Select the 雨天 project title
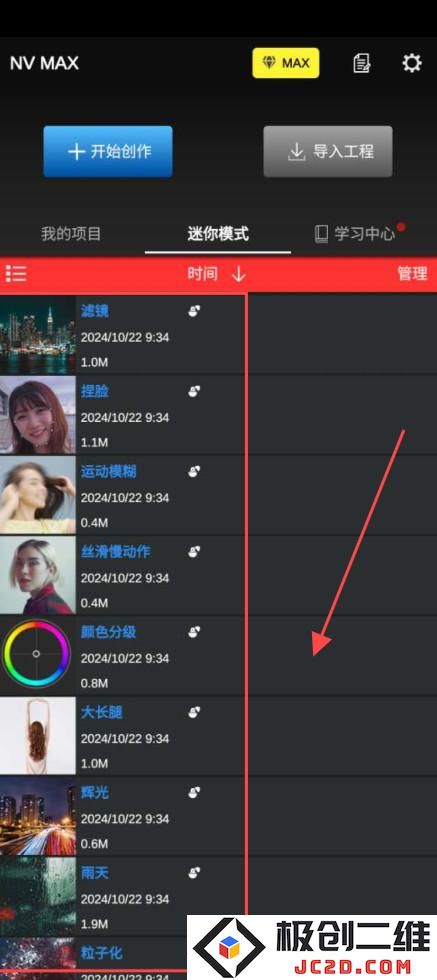This screenshot has height=980, width=437. (x=94, y=872)
